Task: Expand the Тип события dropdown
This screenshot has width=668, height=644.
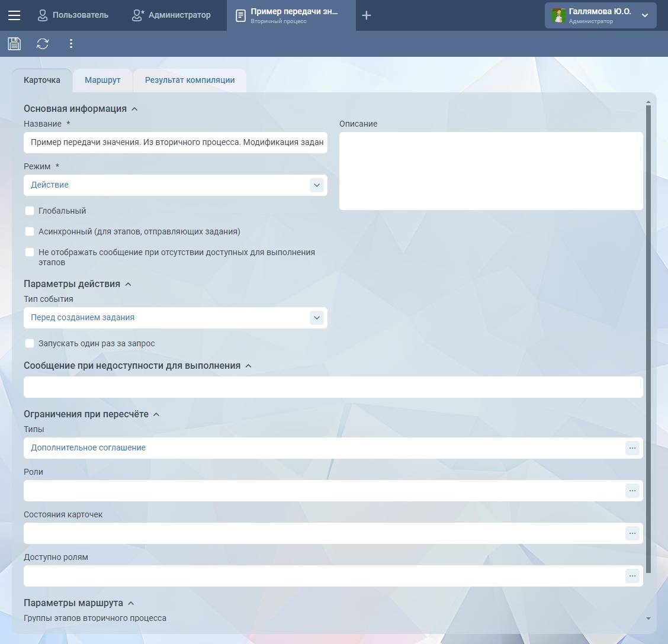Action: (x=317, y=318)
